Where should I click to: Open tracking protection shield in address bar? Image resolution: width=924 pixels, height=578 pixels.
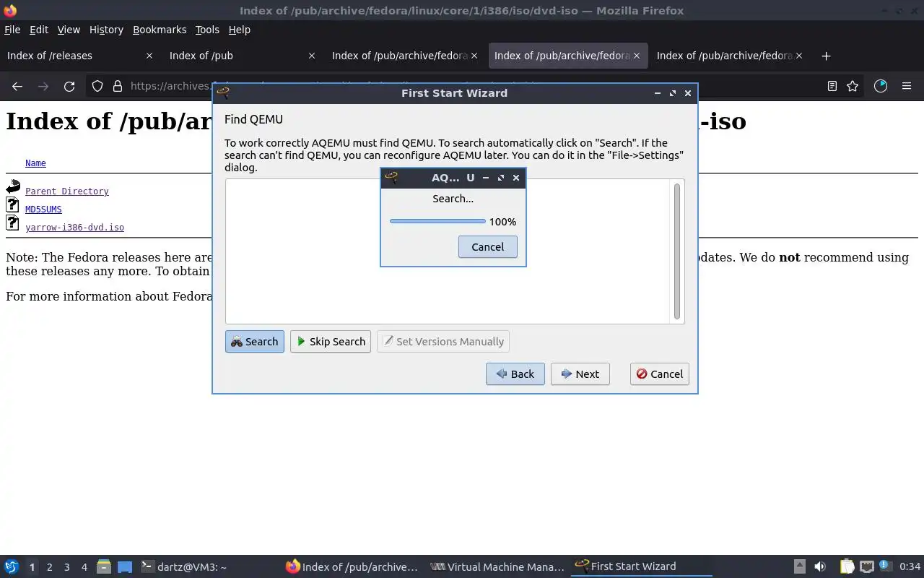coord(97,86)
